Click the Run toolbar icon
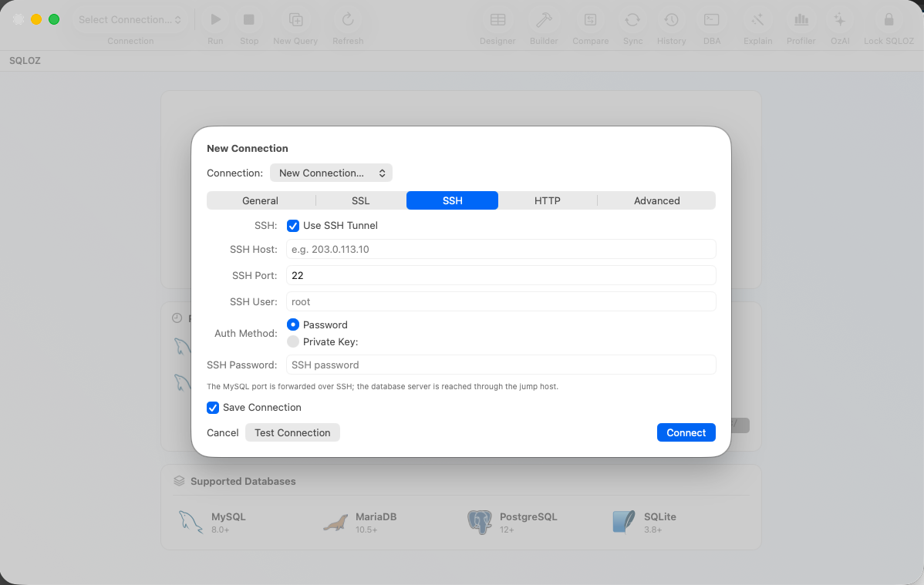924x585 pixels. (x=215, y=20)
